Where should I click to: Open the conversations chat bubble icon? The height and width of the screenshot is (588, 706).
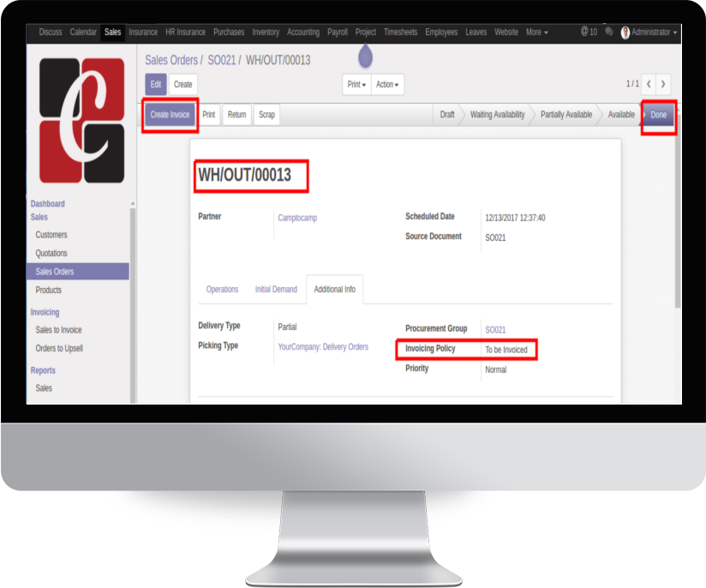608,32
